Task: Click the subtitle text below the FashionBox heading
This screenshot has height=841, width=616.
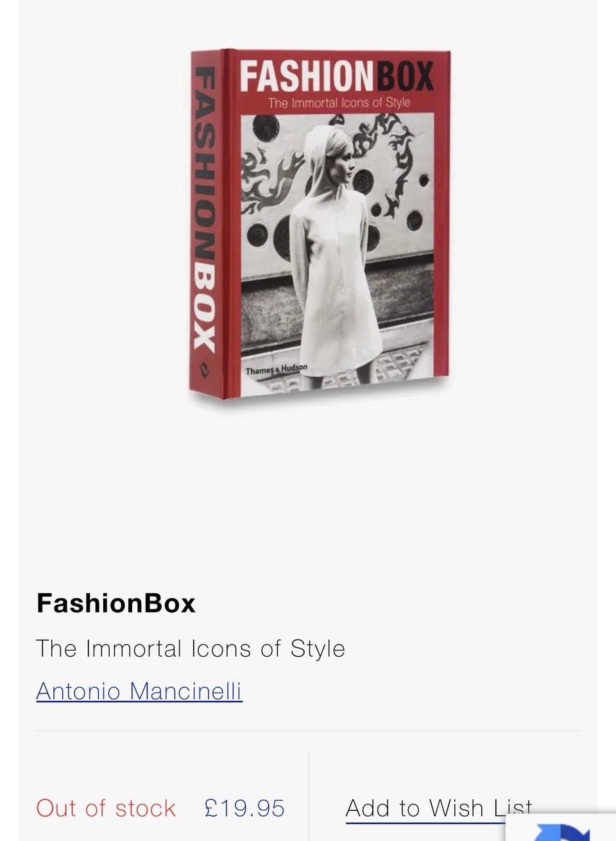Action: coord(191,648)
